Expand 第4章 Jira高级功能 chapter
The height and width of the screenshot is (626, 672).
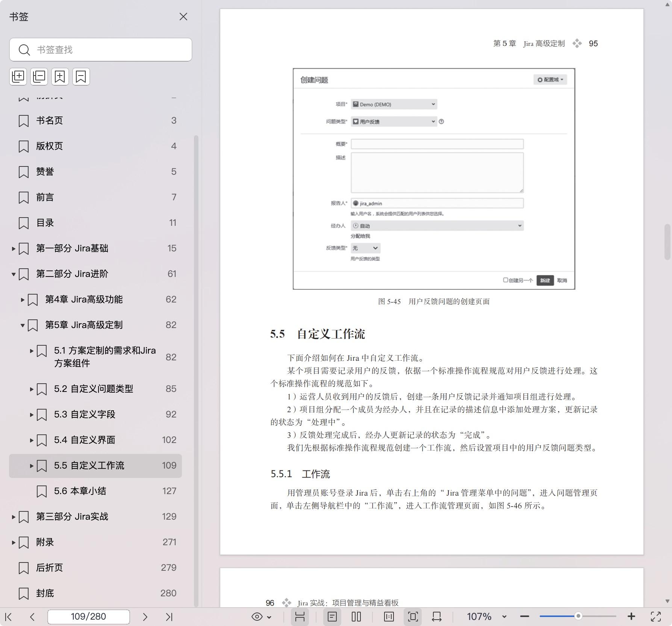click(23, 299)
